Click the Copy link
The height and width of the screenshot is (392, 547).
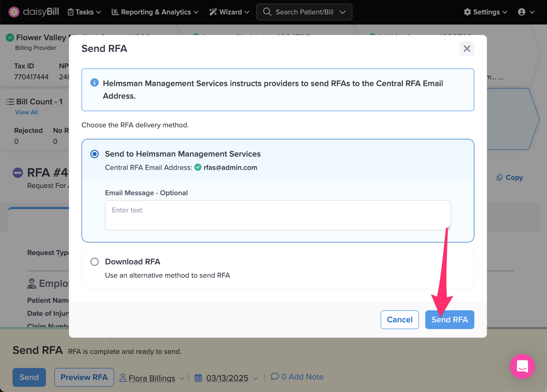[514, 178]
